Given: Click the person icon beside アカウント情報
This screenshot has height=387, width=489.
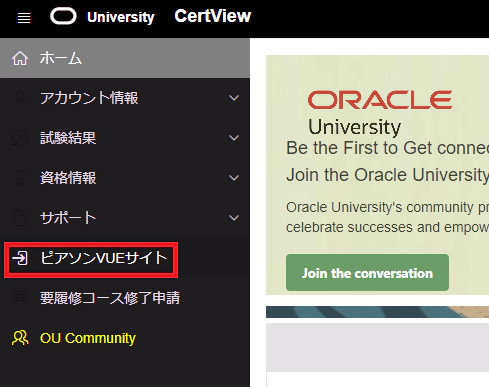Looking at the screenshot, I should tap(20, 98).
